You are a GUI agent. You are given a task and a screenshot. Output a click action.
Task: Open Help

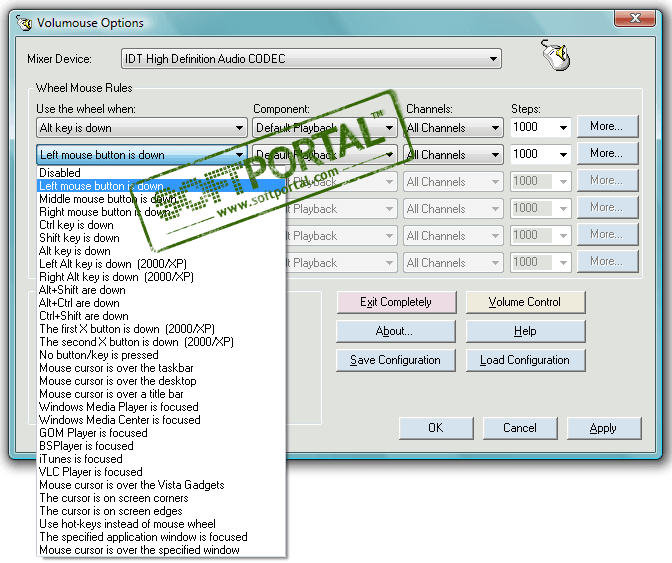coord(525,331)
